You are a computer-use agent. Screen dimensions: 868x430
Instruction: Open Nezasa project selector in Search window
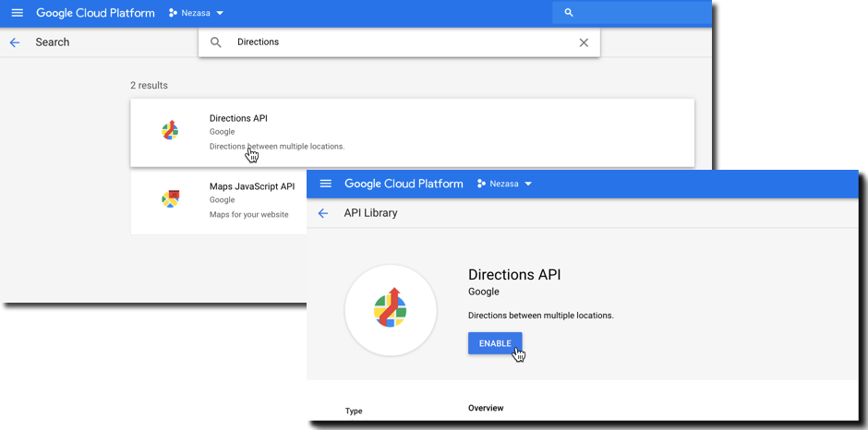196,13
